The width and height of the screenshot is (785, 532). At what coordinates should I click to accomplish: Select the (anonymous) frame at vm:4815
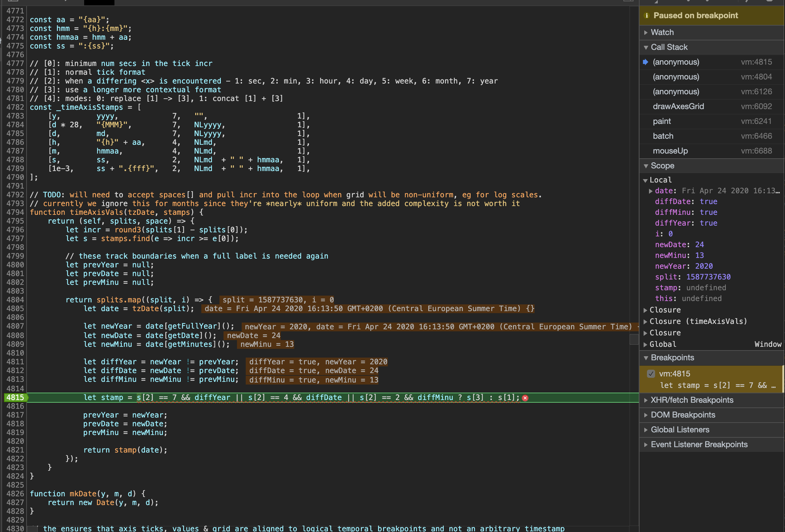712,62
